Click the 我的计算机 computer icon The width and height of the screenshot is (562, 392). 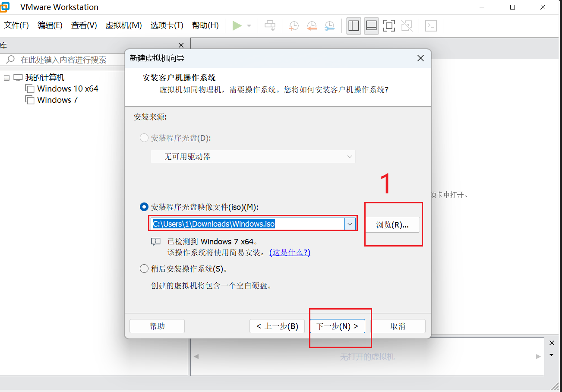[x=18, y=78]
